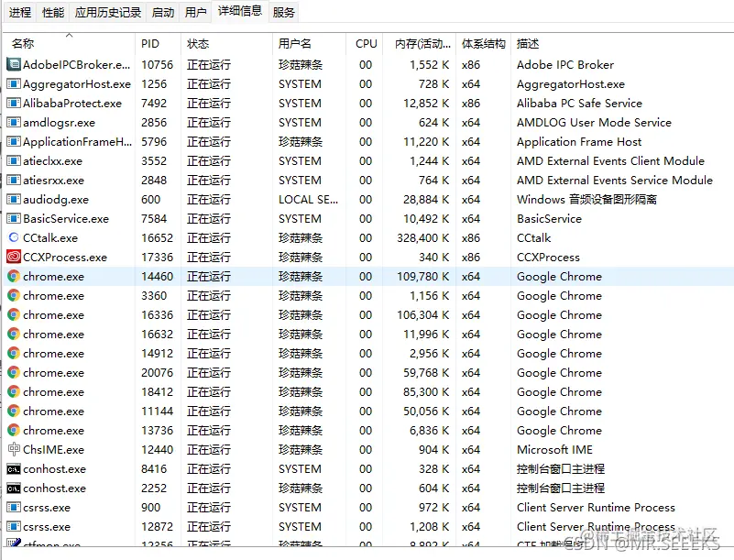Select the 'Adobe IPC Broker' description

[x=565, y=64]
